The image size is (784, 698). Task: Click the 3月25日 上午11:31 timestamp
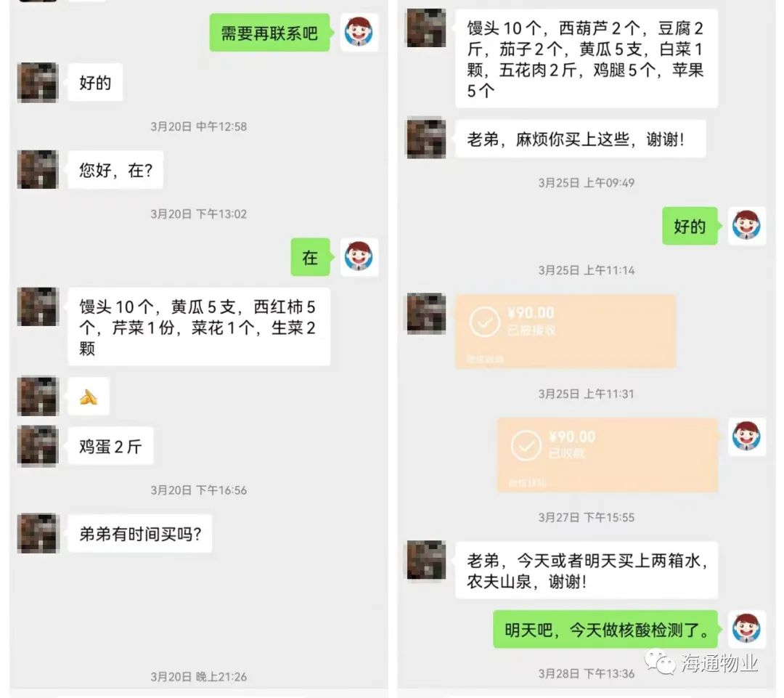coord(586,394)
